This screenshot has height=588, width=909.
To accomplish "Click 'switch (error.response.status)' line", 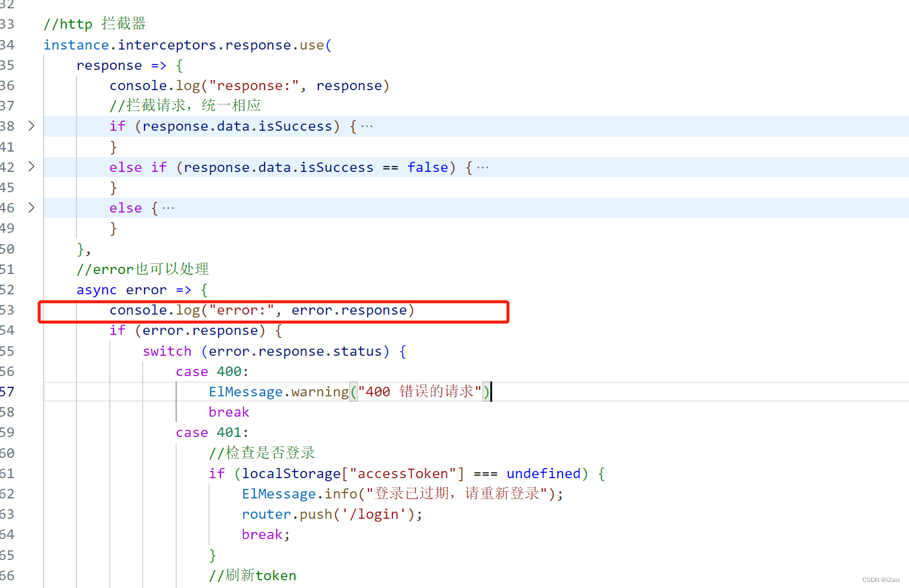I will click(x=266, y=351).
